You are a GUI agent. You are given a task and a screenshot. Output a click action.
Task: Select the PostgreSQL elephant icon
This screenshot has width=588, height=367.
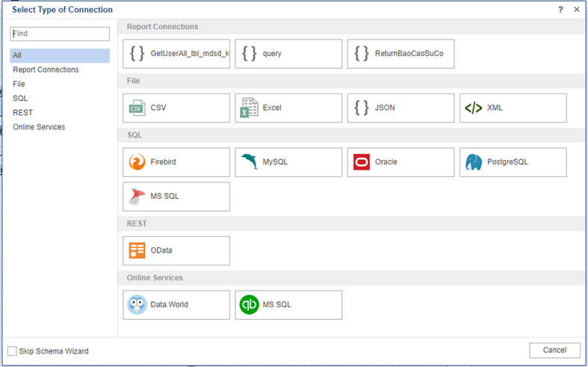473,162
